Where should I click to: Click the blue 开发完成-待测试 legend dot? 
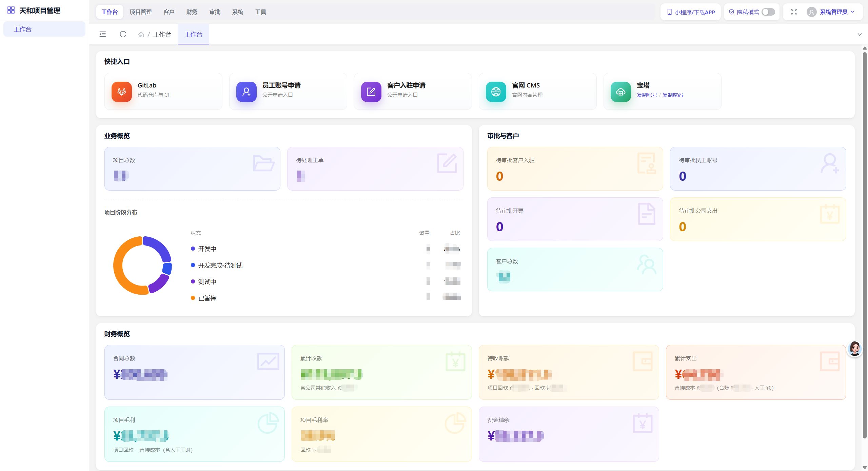click(193, 265)
